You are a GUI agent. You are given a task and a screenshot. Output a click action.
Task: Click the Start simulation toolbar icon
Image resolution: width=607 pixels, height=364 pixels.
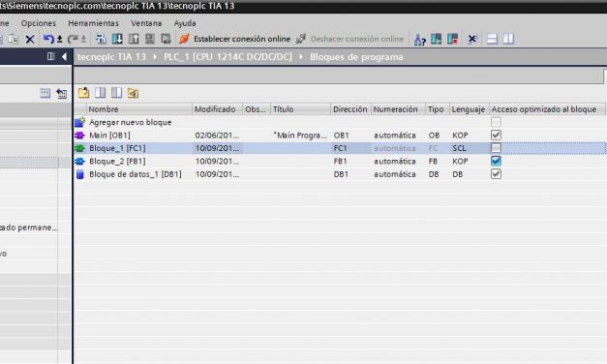coord(150,39)
